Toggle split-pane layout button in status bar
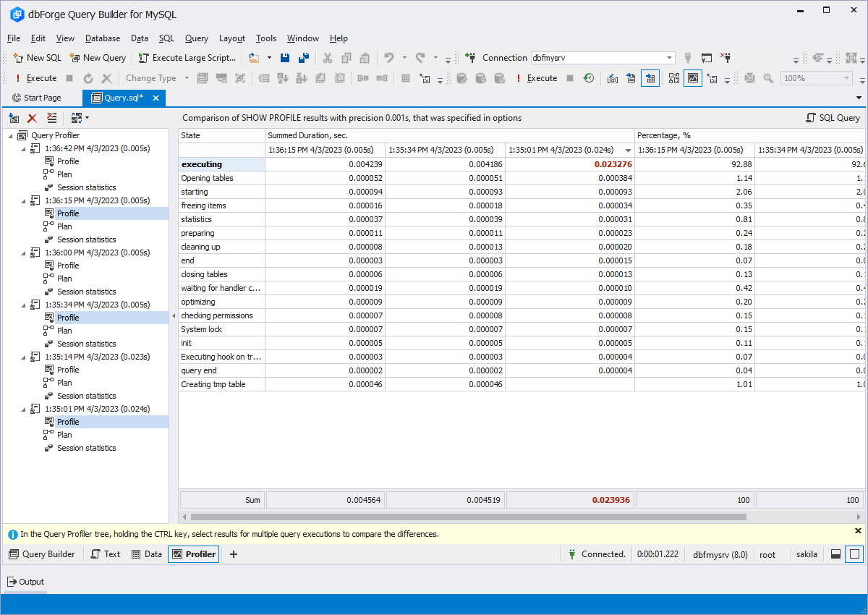 835,554
